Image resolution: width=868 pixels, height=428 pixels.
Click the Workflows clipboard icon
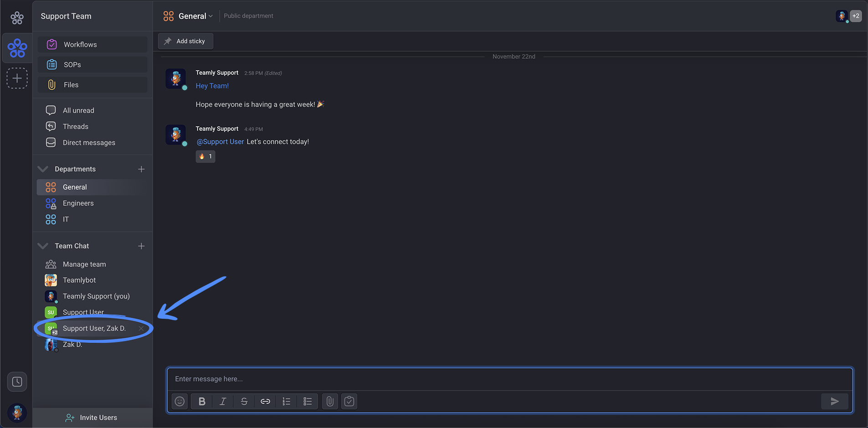(52, 44)
